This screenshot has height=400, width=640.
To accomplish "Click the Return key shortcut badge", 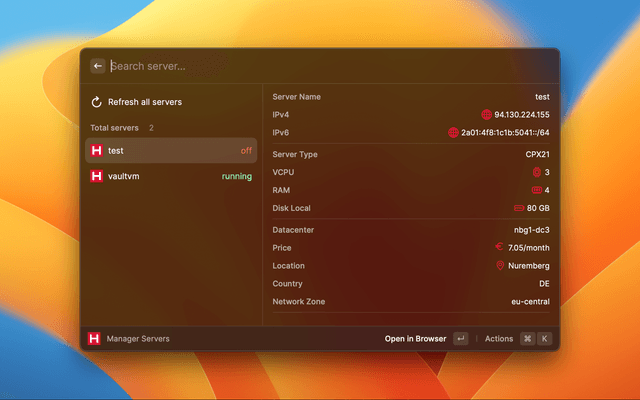I will tap(460, 339).
